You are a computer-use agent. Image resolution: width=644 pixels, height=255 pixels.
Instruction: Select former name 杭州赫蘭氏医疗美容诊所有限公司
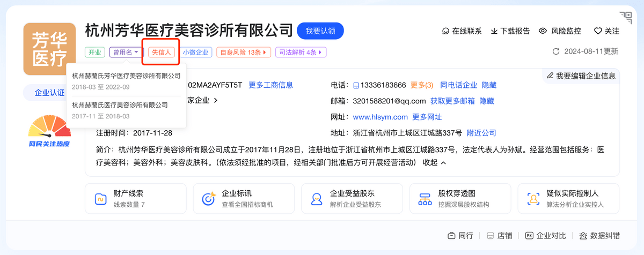coord(120,105)
